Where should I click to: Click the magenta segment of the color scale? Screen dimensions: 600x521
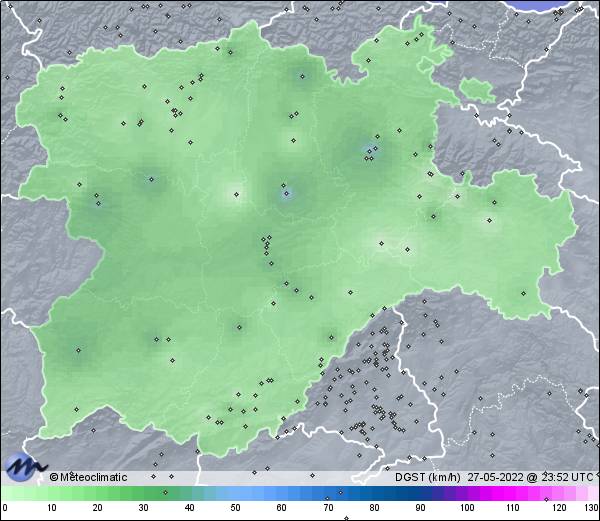[505, 493]
